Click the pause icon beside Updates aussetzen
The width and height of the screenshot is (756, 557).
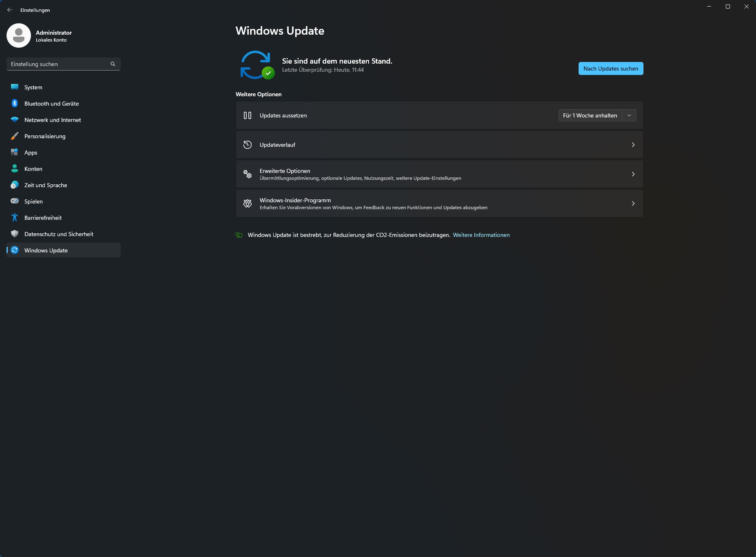(248, 115)
